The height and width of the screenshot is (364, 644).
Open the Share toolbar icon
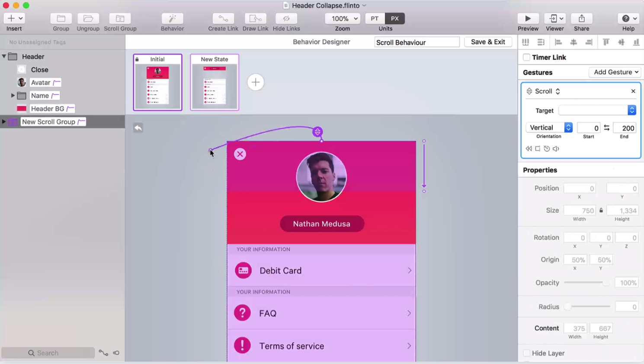tap(581, 19)
